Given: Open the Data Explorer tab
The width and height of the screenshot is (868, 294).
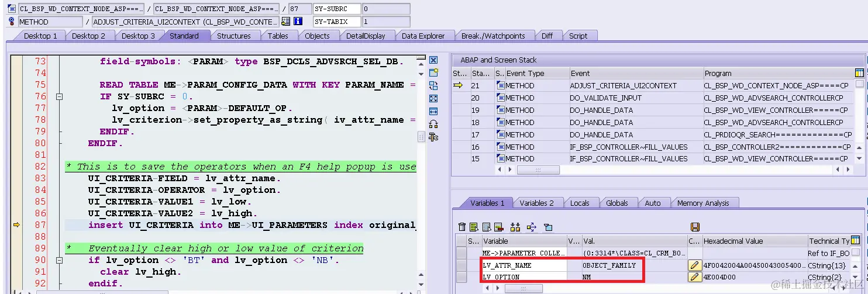Looking at the screenshot, I should 423,36.
